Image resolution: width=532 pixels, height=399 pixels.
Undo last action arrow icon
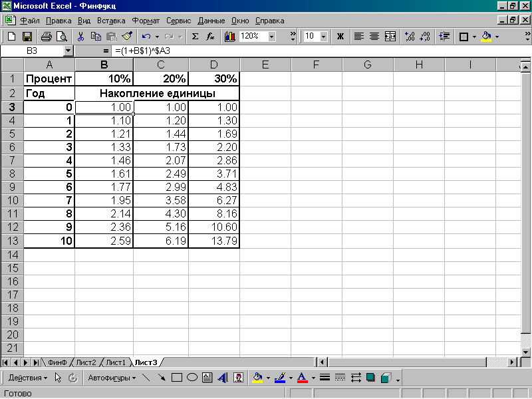(x=146, y=37)
